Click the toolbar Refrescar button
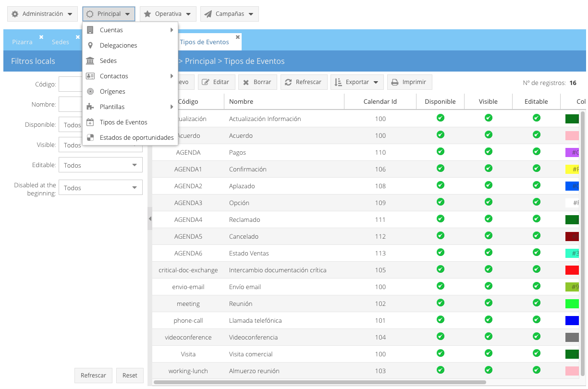This screenshot has height=389, width=588. (x=304, y=82)
